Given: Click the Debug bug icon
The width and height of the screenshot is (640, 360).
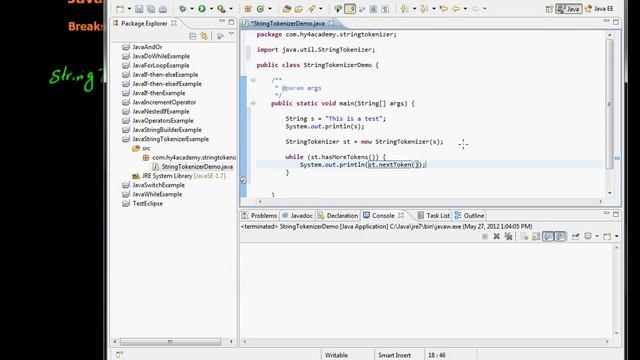Looking at the screenshot, I should click(182, 9).
